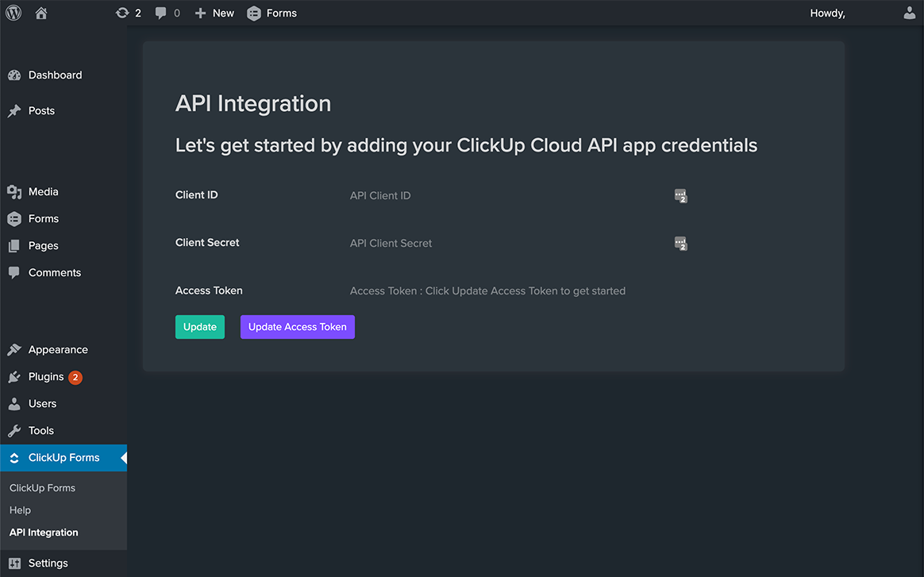
Task: Select ClickUp Forms main sidebar item
Action: [x=64, y=458]
